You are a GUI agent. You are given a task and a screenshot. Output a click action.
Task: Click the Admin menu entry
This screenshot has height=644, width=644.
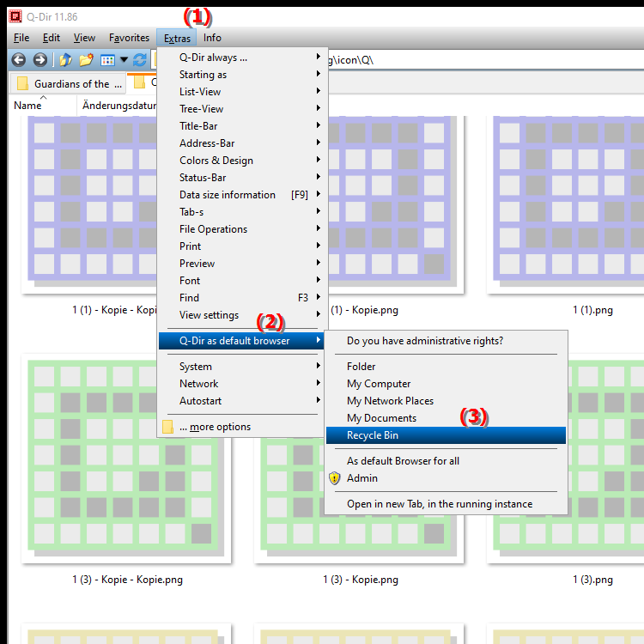click(446, 478)
